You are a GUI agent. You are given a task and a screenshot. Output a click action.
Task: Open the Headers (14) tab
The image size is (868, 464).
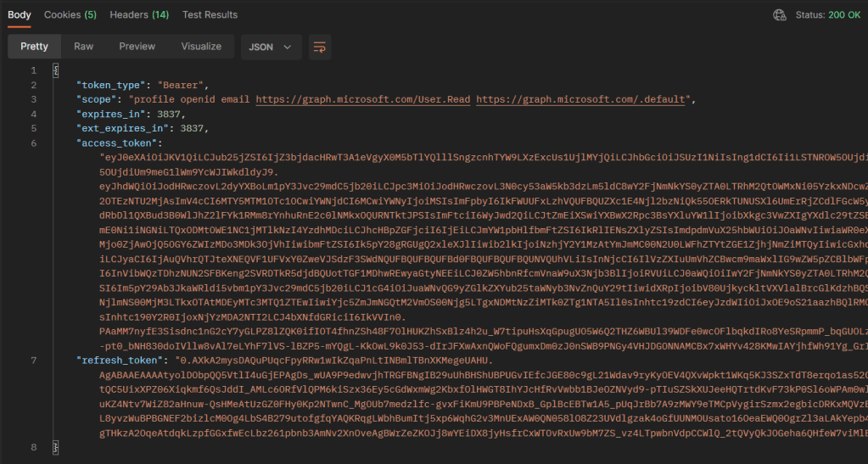[139, 14]
